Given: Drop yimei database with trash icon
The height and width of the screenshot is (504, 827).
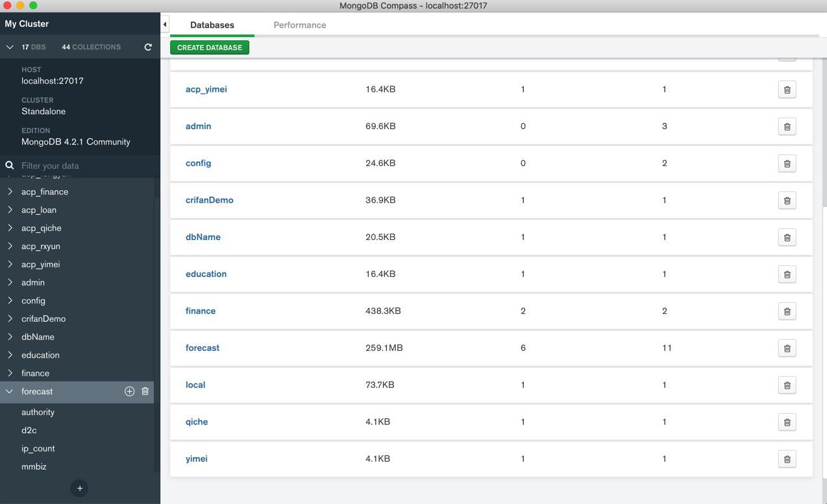Looking at the screenshot, I should coord(787,459).
